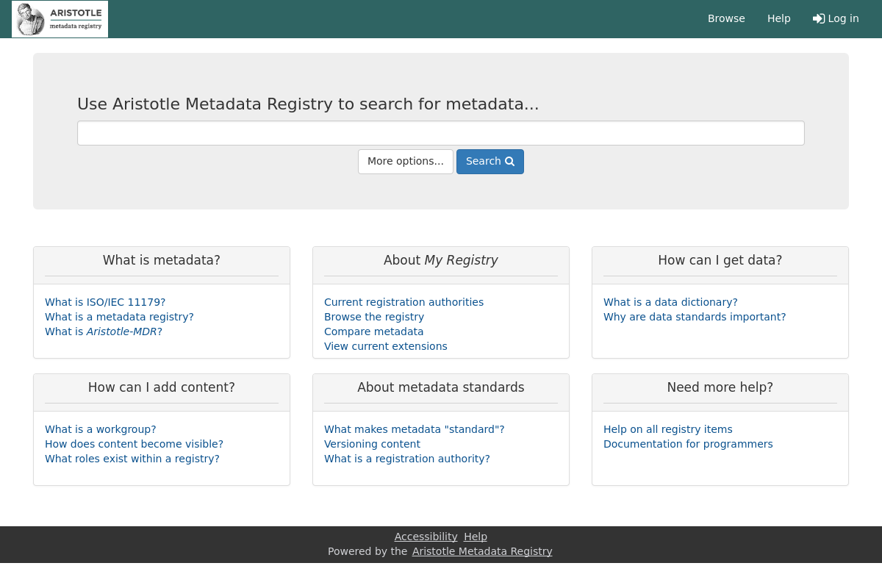Open the Browse menu item
Screen dimensions: 882x588
tap(726, 18)
